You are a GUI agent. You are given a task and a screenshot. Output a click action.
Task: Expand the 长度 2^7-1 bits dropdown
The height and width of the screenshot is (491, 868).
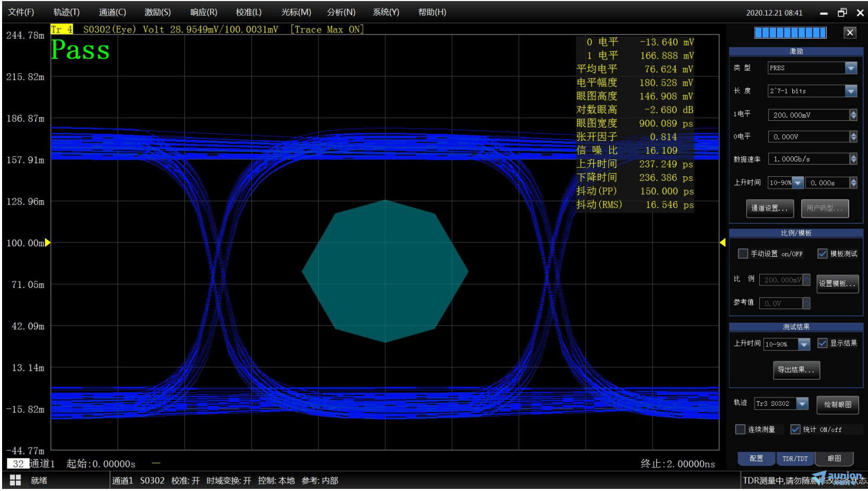851,91
